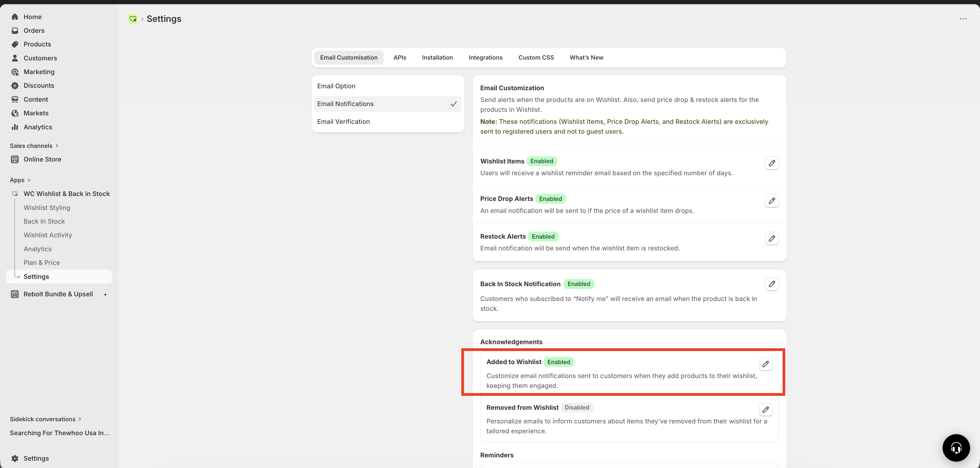Select Email Verification menu item
980x468 pixels.
[x=388, y=122]
